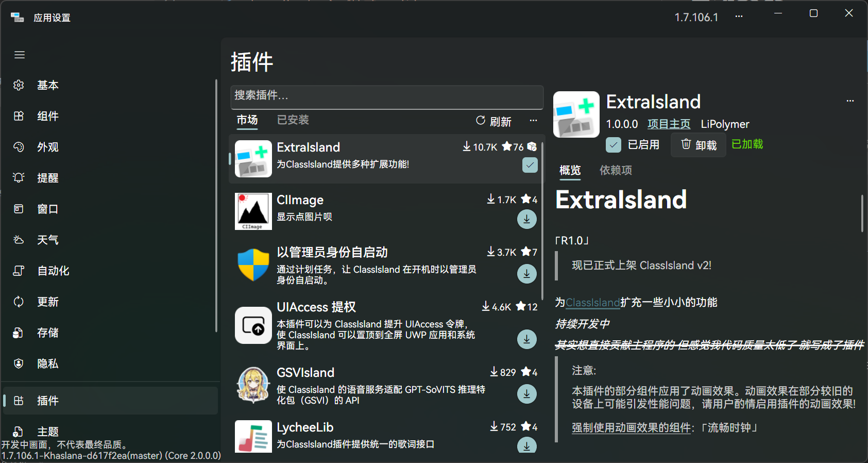Click the official badge icon on ExtraIsland row
Viewport: 868px width, 463px height.
pos(532,146)
